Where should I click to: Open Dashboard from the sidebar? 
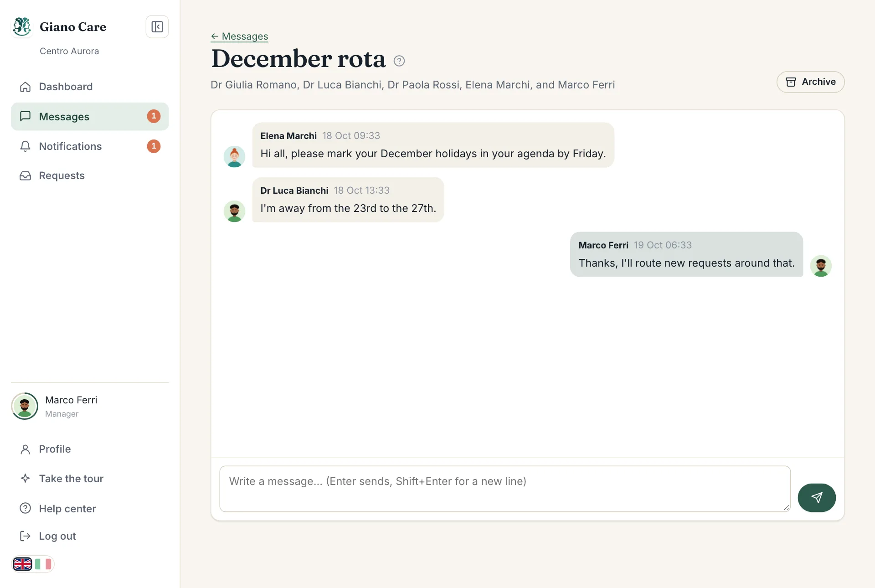tap(90, 87)
